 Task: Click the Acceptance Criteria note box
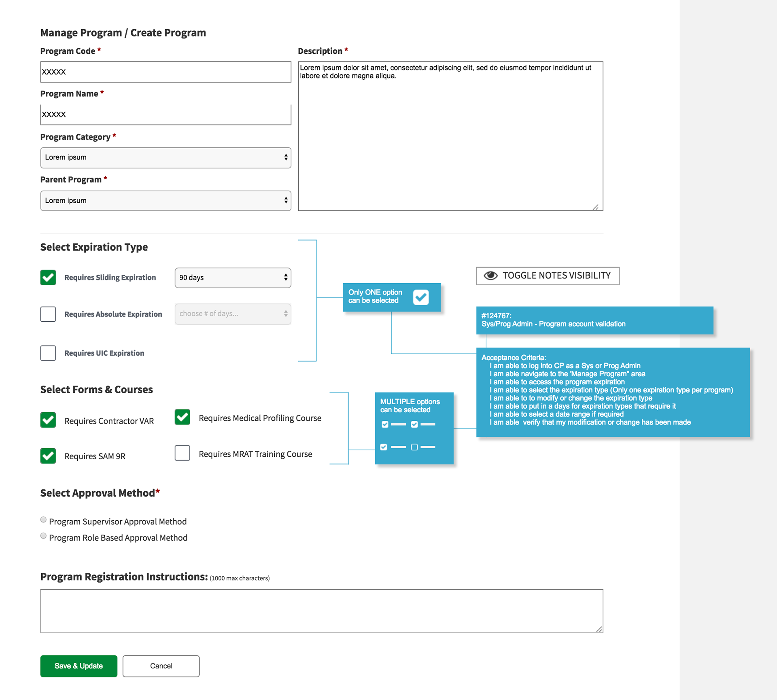(613, 392)
